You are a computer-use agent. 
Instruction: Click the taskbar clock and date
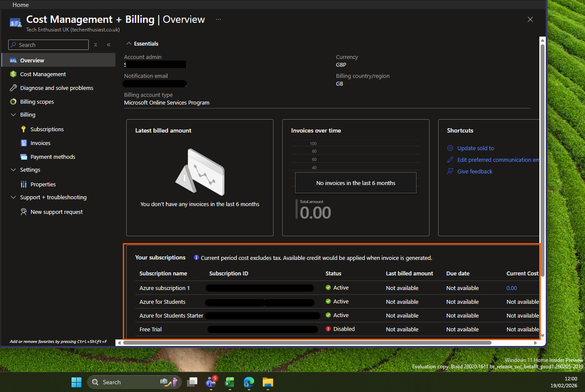click(x=564, y=382)
